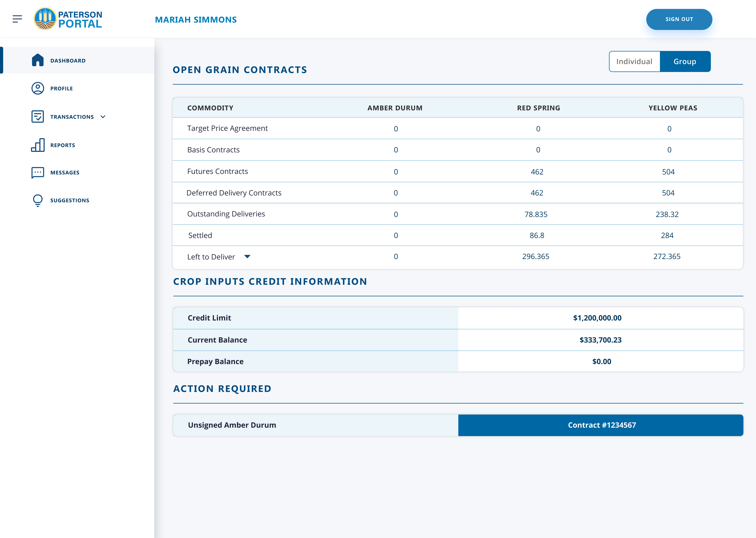Select the Dashboard home icon
Image resolution: width=756 pixels, height=538 pixels.
[x=37, y=60]
